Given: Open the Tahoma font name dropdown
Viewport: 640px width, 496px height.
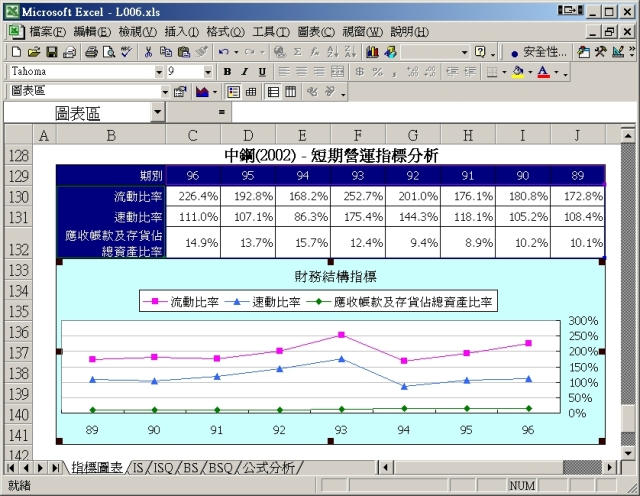Looking at the screenshot, I should [159, 72].
